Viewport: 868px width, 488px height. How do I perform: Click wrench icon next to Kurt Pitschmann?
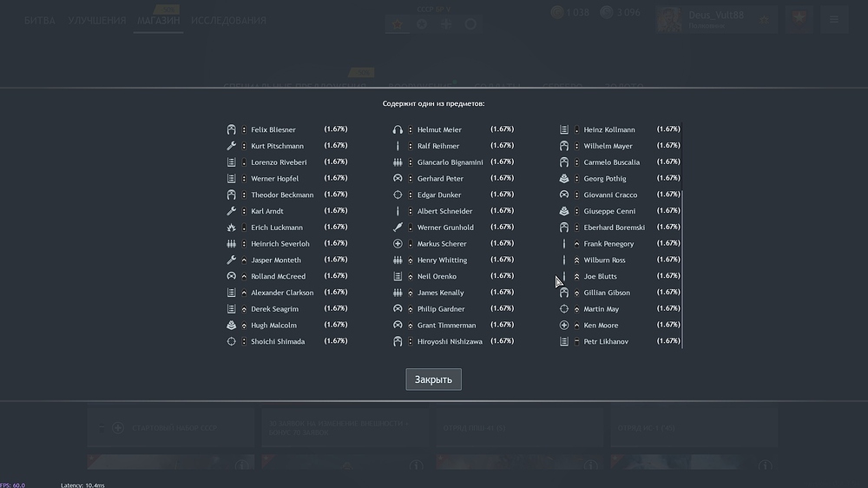(231, 146)
